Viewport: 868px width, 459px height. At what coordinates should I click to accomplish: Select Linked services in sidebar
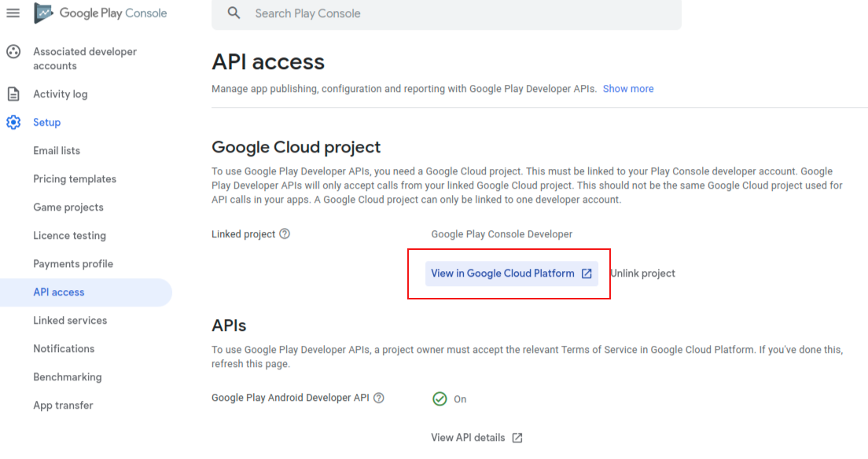click(70, 320)
